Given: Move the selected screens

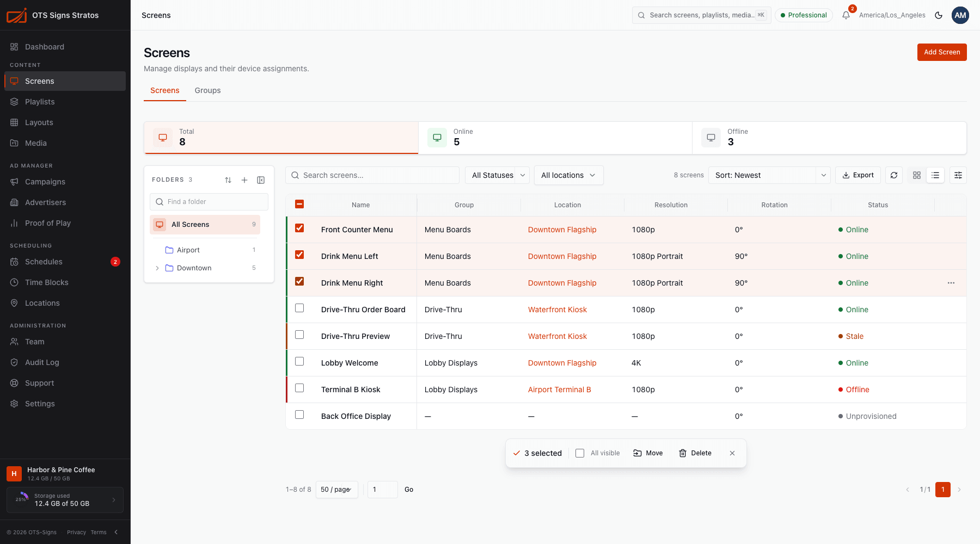Looking at the screenshot, I should point(648,453).
